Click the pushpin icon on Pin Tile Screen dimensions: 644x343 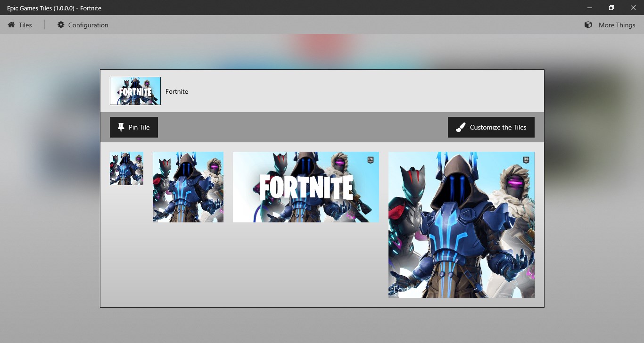pyautogui.click(x=121, y=127)
